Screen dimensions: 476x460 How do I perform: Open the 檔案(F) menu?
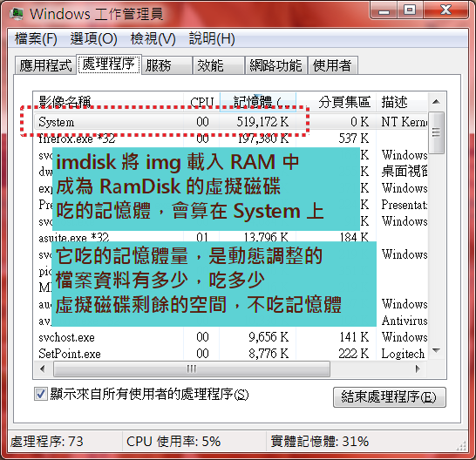tap(36, 39)
